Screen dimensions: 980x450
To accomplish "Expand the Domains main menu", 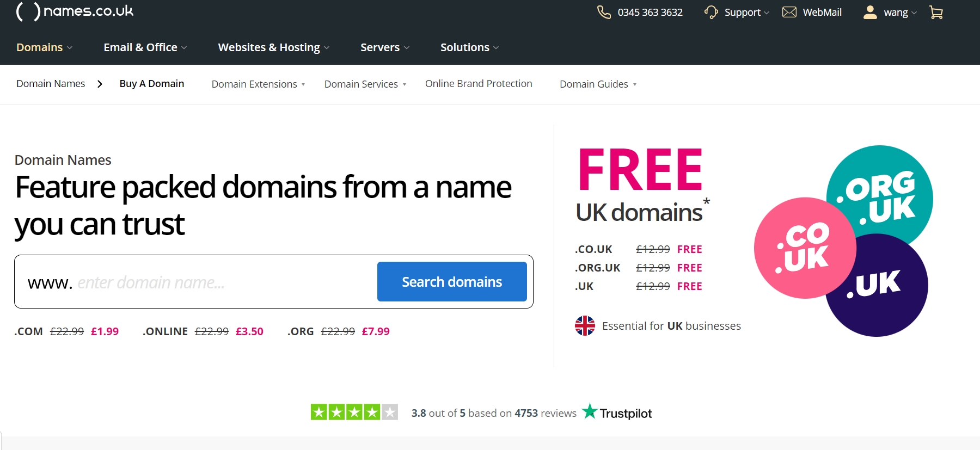I will [44, 47].
